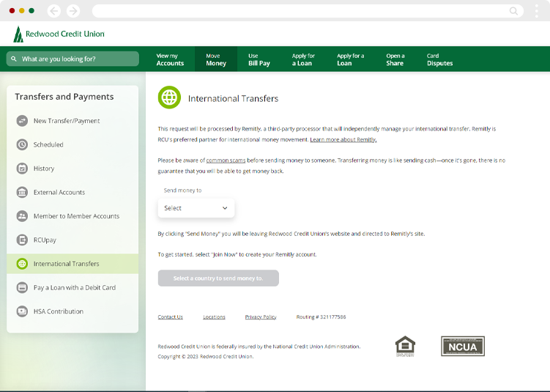Click the Pay a Loan card icon

tap(22, 287)
